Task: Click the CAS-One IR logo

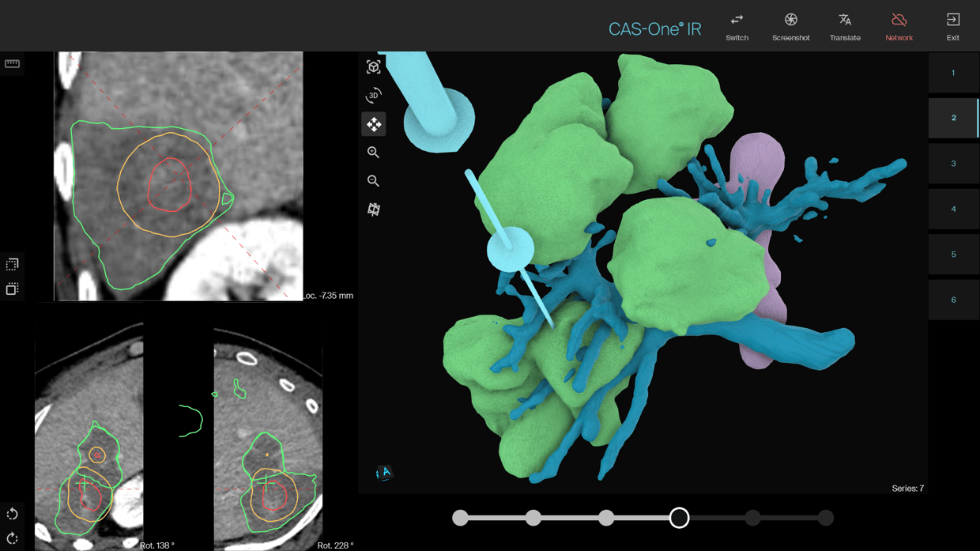Action: (654, 29)
